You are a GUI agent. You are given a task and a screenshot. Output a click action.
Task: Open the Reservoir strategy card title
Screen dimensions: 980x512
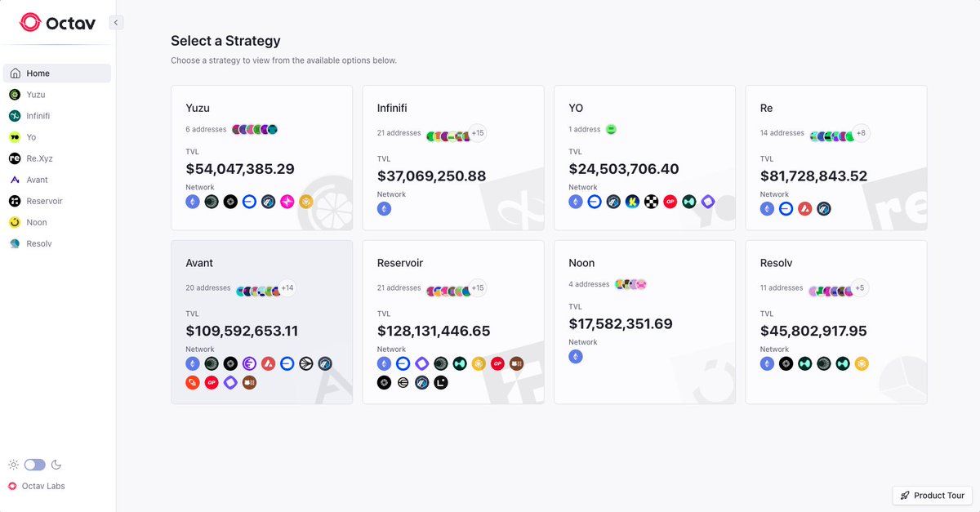click(400, 263)
